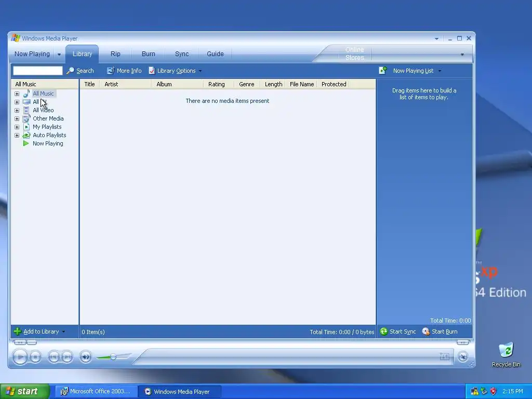Open the Guide tab
Screen dimensions: 532x399
[215, 54]
